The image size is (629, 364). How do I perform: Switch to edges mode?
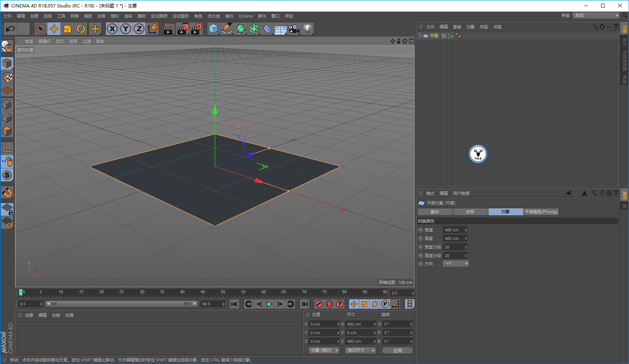(x=7, y=118)
